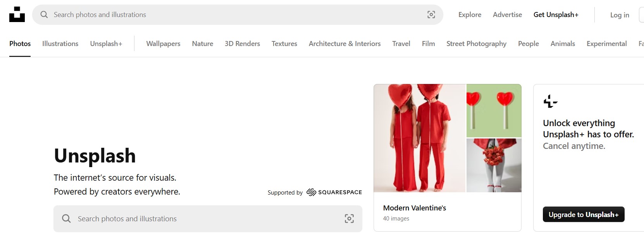Click the Explore link
This screenshot has width=644, height=241.
[470, 15]
